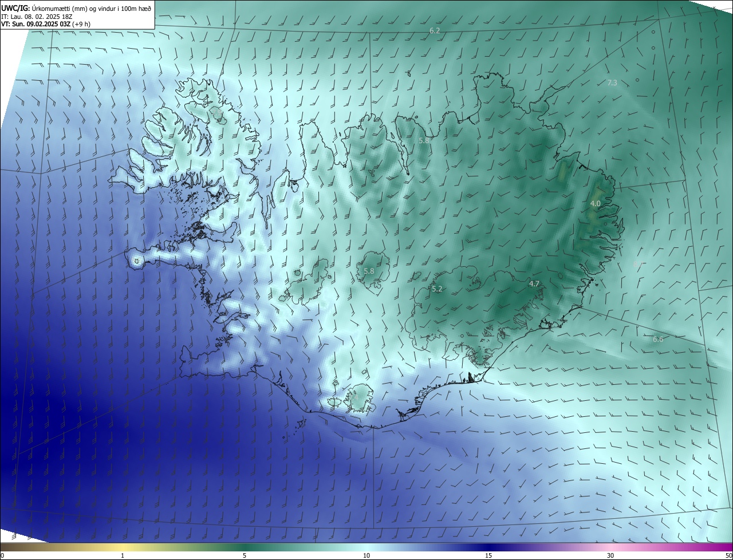This screenshot has width=733, height=560.
Task: Click the 5.8 label inside central glacier outline
Action: (x=369, y=271)
